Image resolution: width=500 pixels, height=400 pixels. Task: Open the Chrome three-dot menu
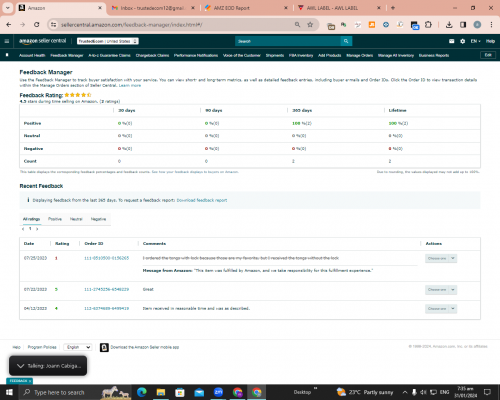coord(491,24)
